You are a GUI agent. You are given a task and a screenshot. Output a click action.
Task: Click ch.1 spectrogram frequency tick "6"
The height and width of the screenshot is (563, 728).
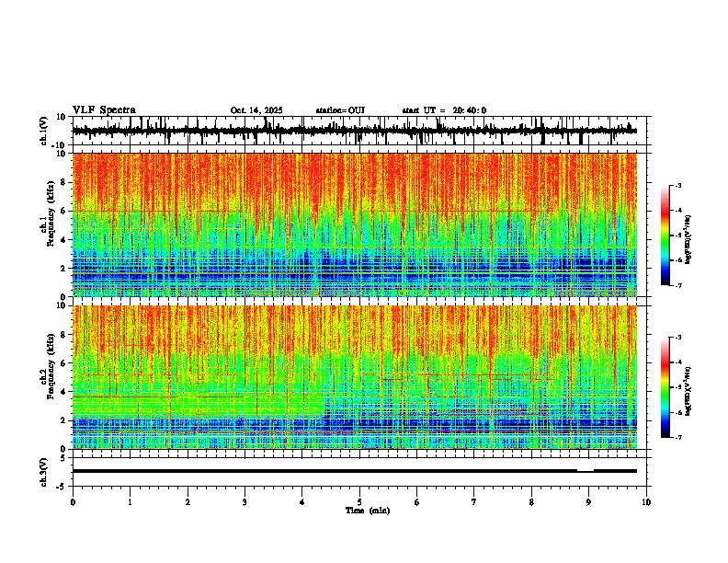(x=63, y=211)
